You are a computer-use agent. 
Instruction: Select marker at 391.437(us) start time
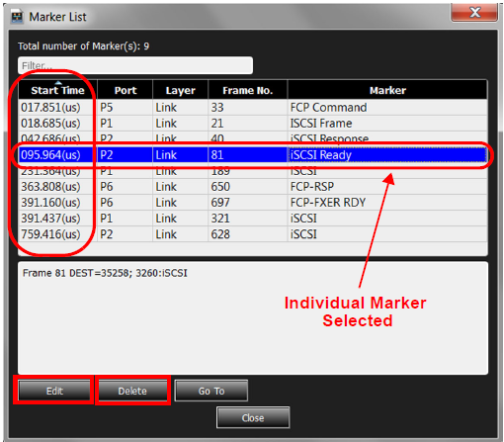253,219
